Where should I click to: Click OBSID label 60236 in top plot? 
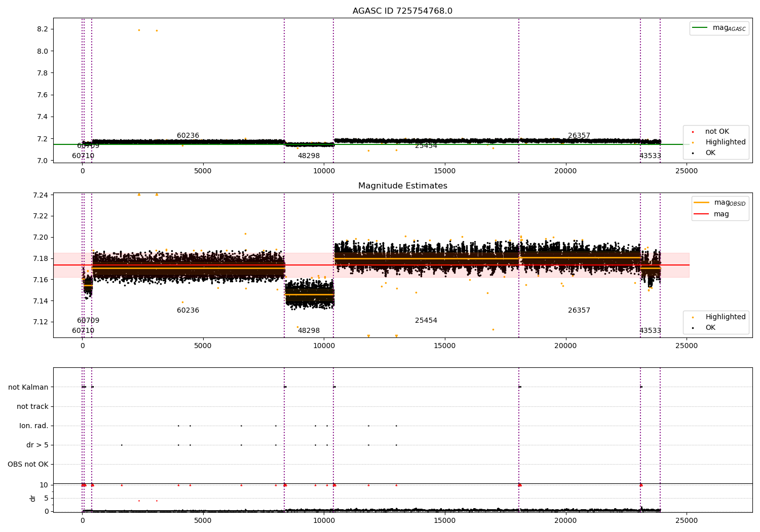tap(188, 136)
